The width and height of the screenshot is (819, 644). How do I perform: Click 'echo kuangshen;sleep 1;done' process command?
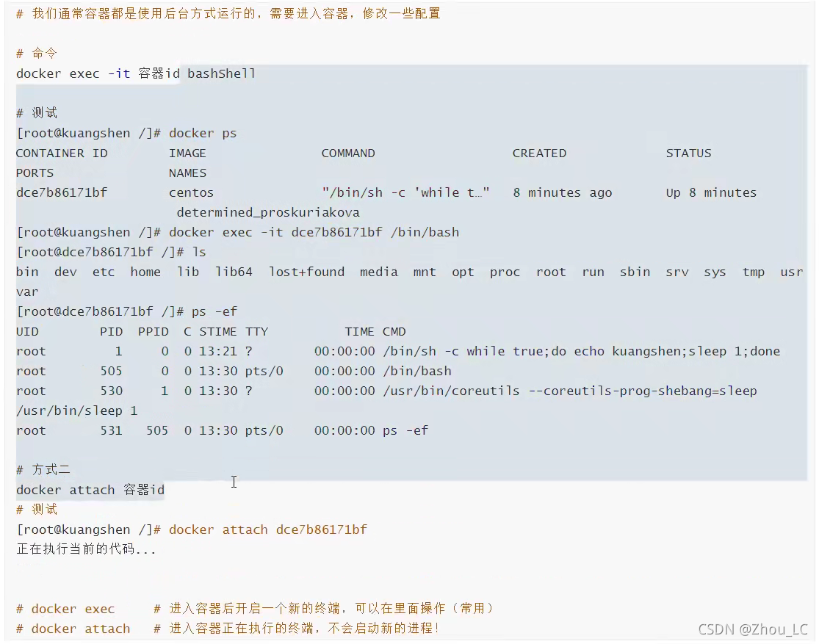click(x=677, y=352)
